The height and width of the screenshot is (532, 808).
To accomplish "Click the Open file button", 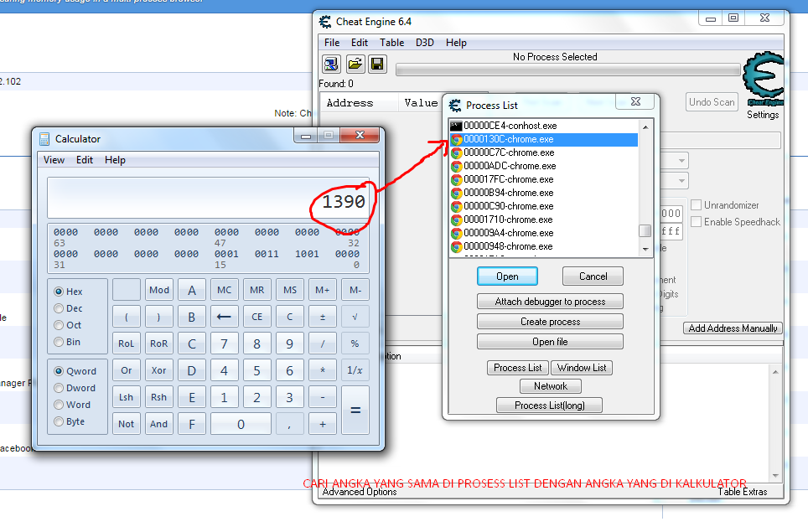I will pyautogui.click(x=551, y=342).
